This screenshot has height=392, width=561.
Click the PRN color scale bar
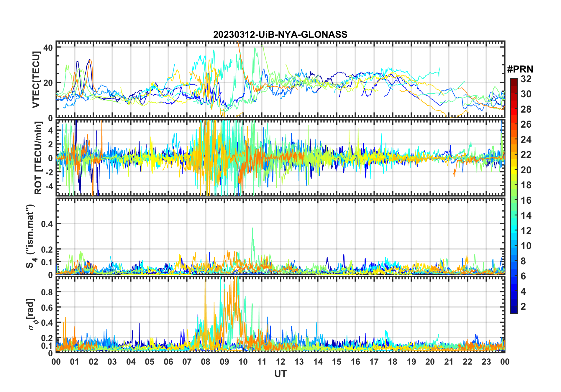(514, 196)
